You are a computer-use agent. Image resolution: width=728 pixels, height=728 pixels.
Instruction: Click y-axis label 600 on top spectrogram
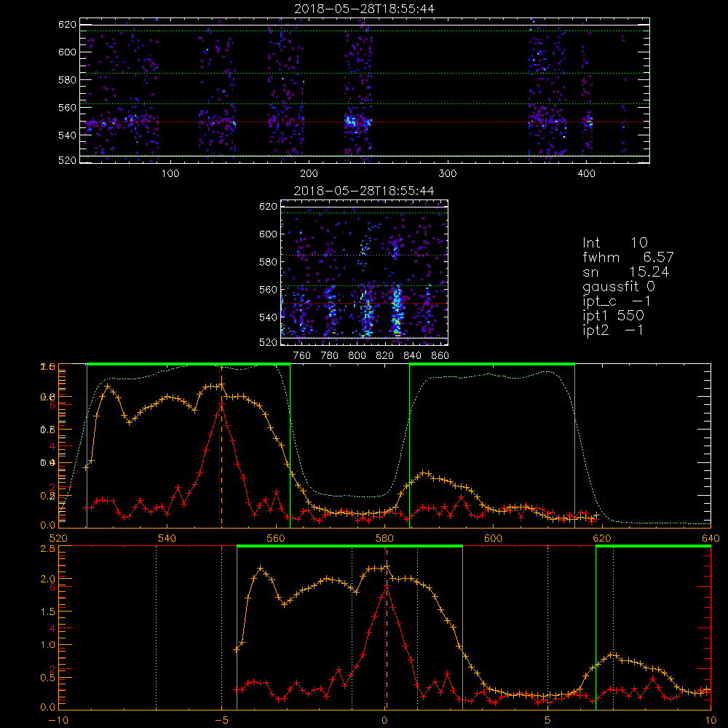pos(67,52)
